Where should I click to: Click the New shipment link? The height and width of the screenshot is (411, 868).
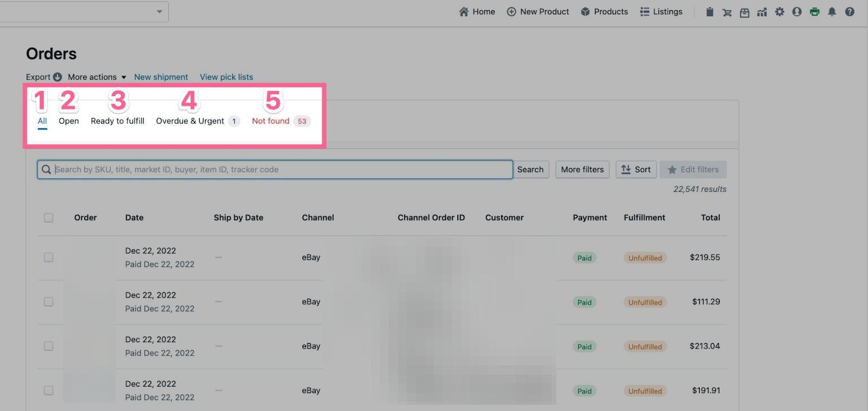pyautogui.click(x=161, y=77)
